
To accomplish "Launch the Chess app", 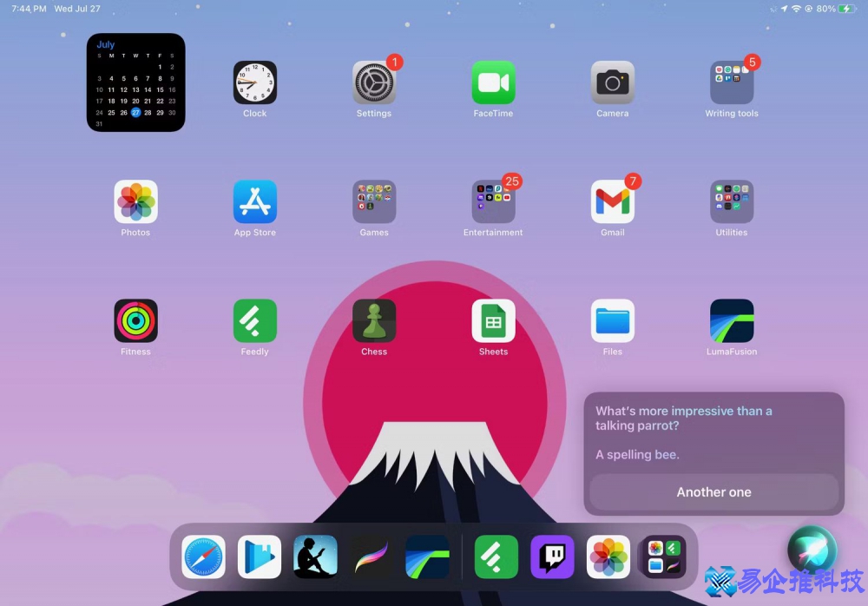I will click(x=374, y=322).
